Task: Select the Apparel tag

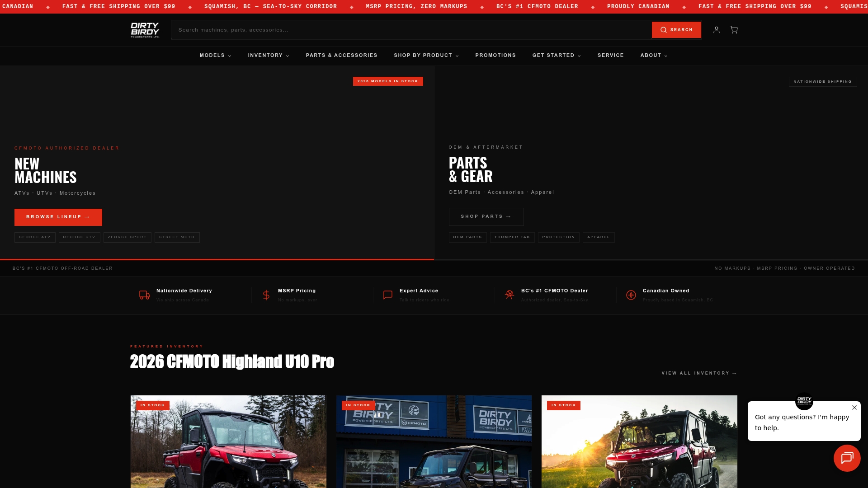Action: pos(599,237)
